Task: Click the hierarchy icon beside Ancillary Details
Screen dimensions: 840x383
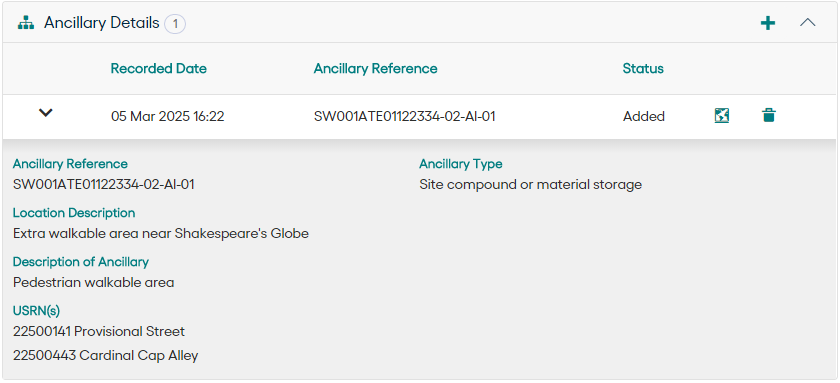Action: point(26,23)
